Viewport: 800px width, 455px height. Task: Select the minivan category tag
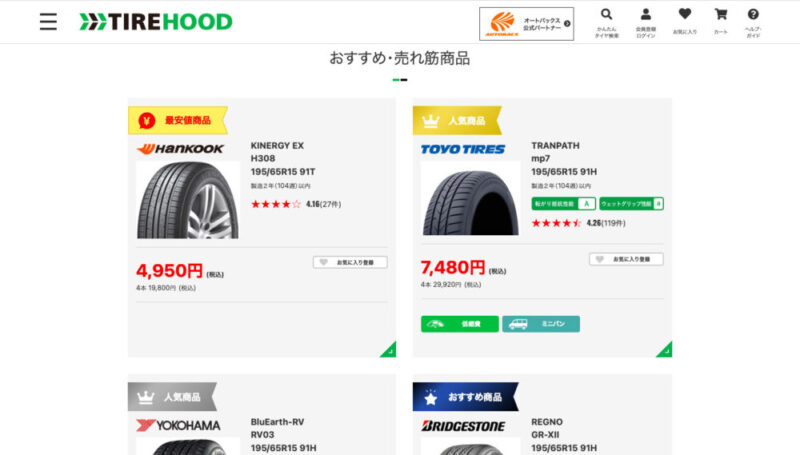[541, 324]
